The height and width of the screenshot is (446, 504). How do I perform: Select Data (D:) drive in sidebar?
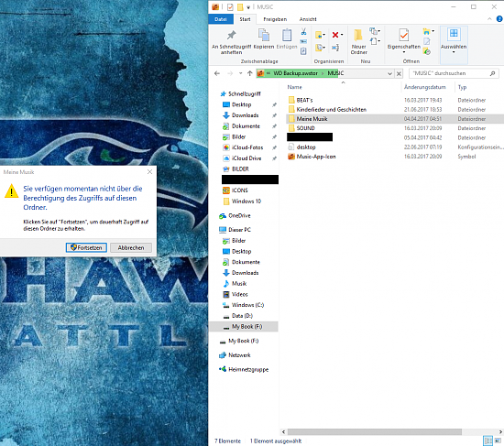pos(242,316)
